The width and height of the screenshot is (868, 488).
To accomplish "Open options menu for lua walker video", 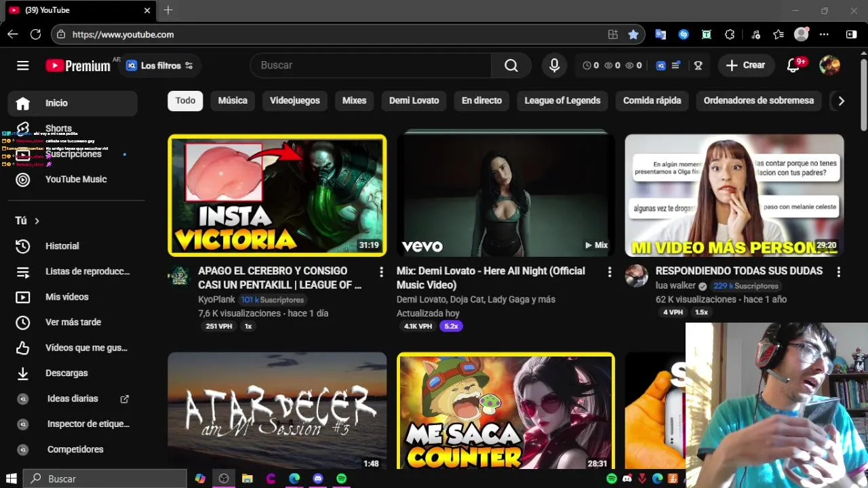I will click(838, 272).
